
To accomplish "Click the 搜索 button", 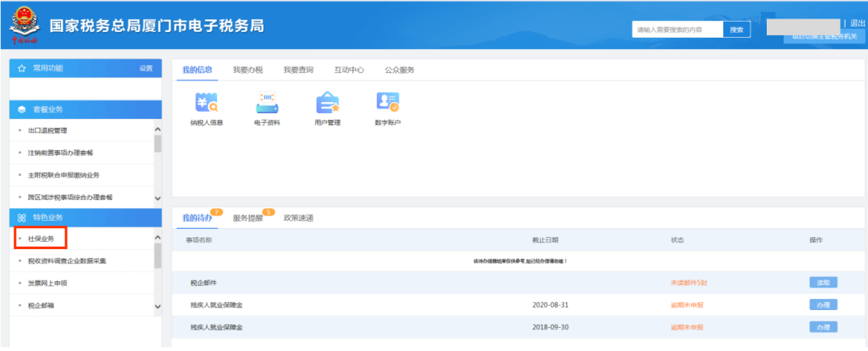I will pos(736,30).
